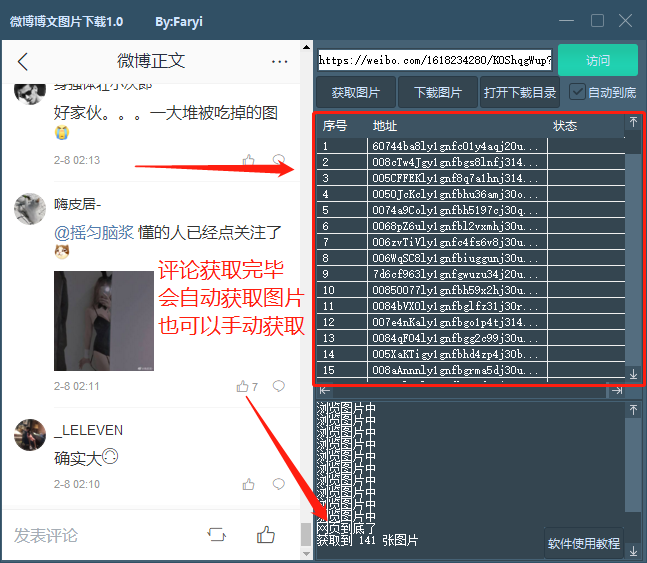
Task: Click the 序号 column header
Action: [335, 126]
